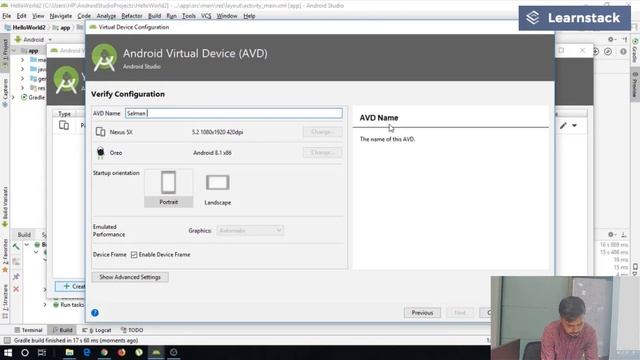Image resolution: width=640 pixels, height=360 pixels.
Task: Click the pin icon in Build panel
Action: coord(16,276)
